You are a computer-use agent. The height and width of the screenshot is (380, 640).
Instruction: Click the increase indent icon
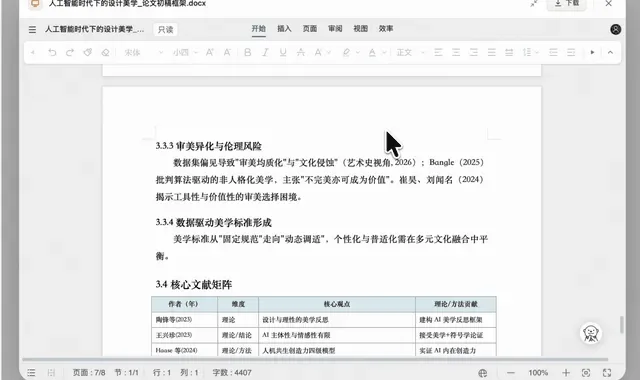tap(571, 52)
